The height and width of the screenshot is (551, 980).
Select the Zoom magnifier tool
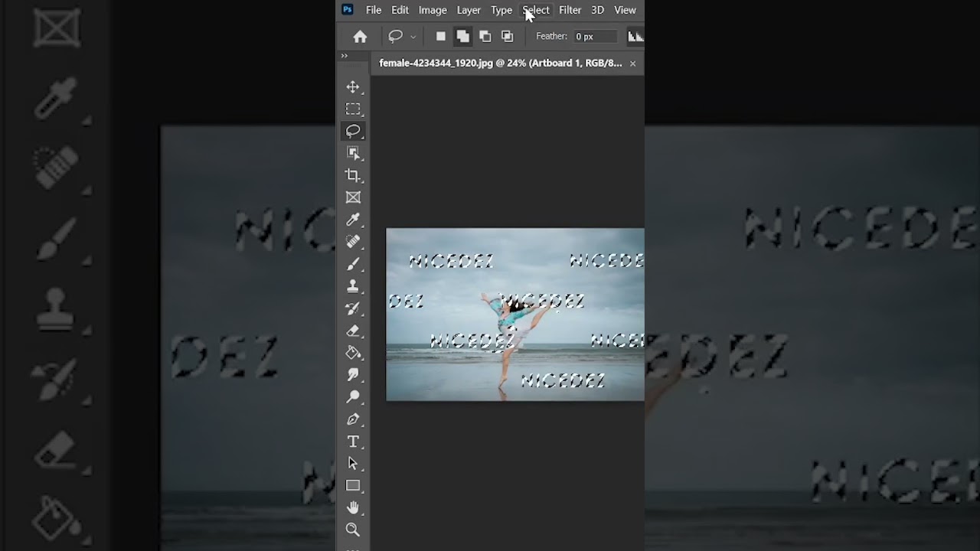(353, 530)
